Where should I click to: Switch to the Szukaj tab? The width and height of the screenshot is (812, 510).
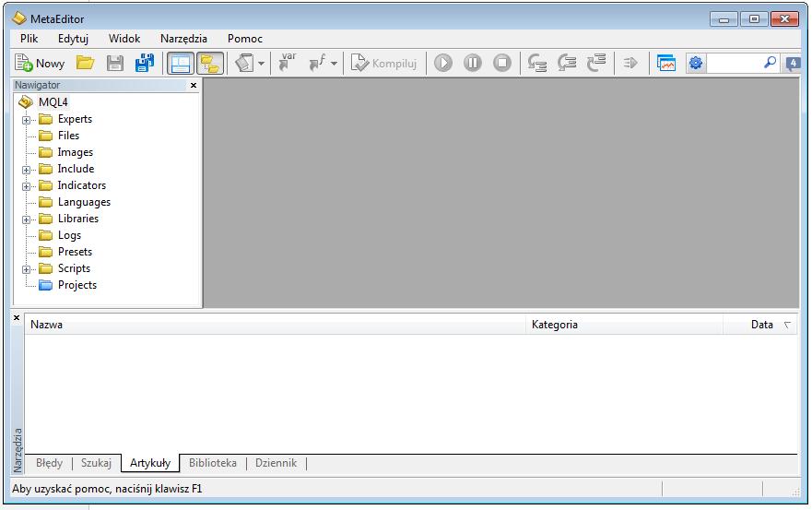[x=97, y=463]
